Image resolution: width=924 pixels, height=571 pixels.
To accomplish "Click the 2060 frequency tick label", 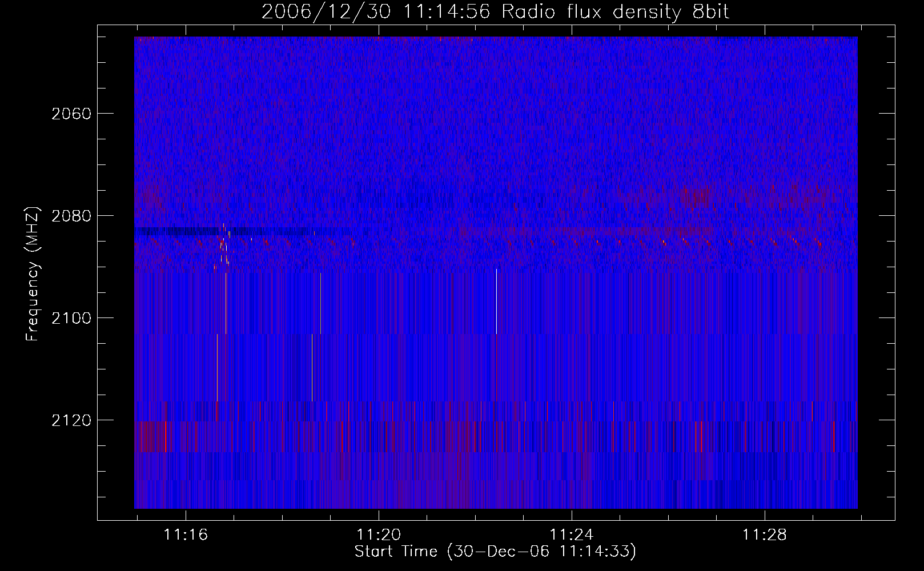I will pos(71,114).
